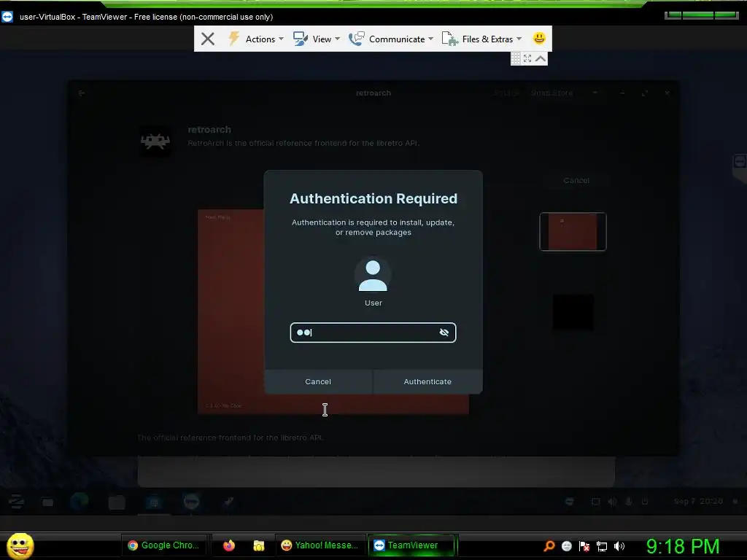
Task: Click the side panel TeamViewer tab at right edge
Action: tap(740, 168)
